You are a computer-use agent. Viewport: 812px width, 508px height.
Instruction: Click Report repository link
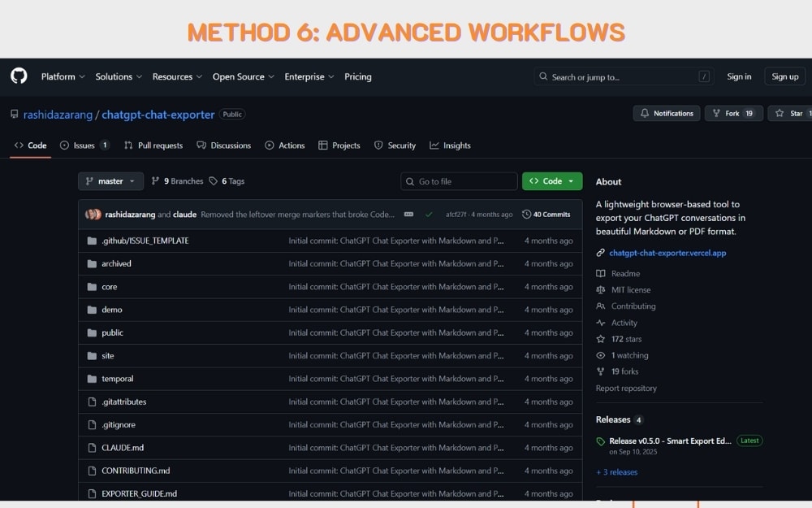626,389
